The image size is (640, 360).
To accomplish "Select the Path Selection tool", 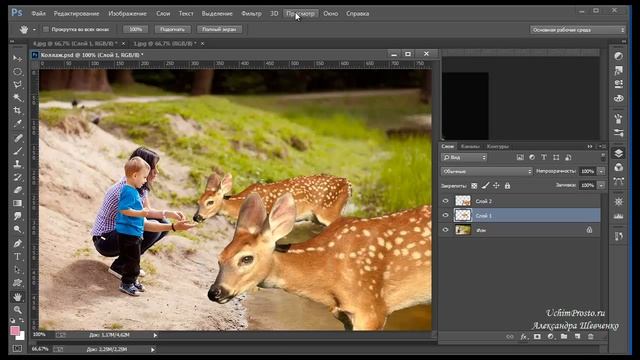I will (17, 269).
